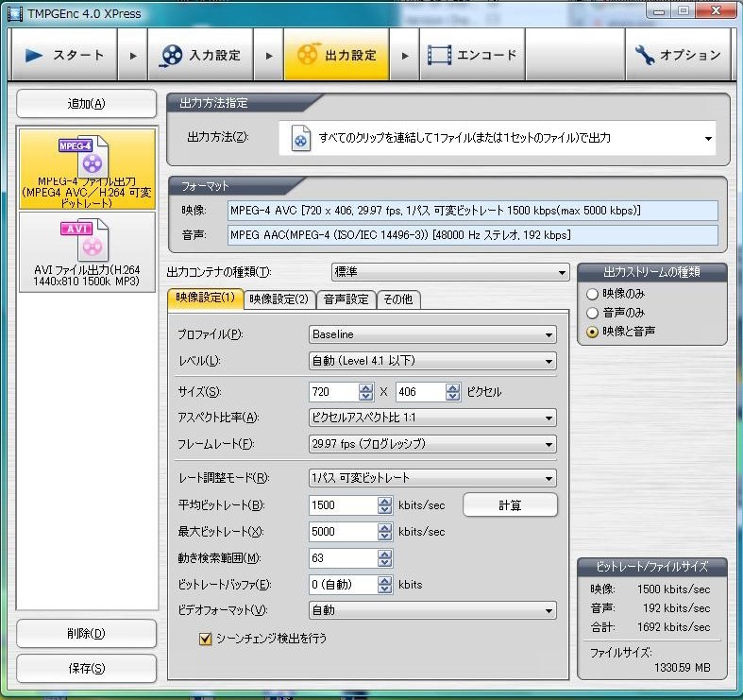The image size is (743, 700).
Task: Click TMPGEnc title bar app icon
Action: (15, 14)
